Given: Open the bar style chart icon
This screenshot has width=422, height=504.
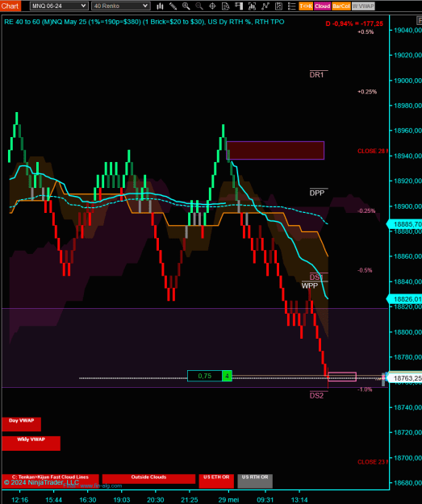Looking at the screenshot, I should (160, 6).
